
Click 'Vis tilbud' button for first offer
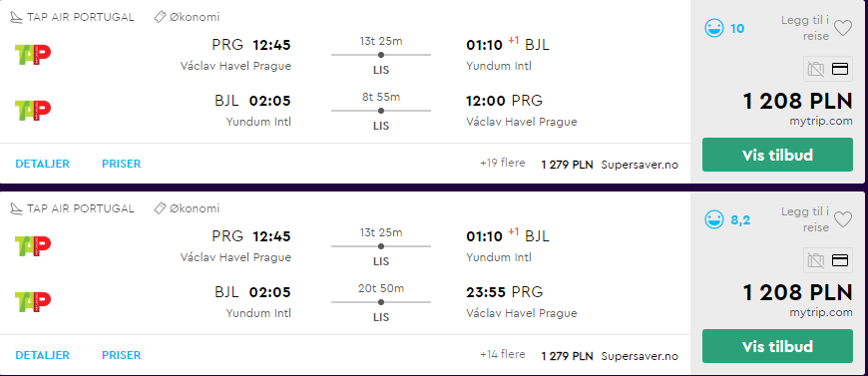[777, 155]
